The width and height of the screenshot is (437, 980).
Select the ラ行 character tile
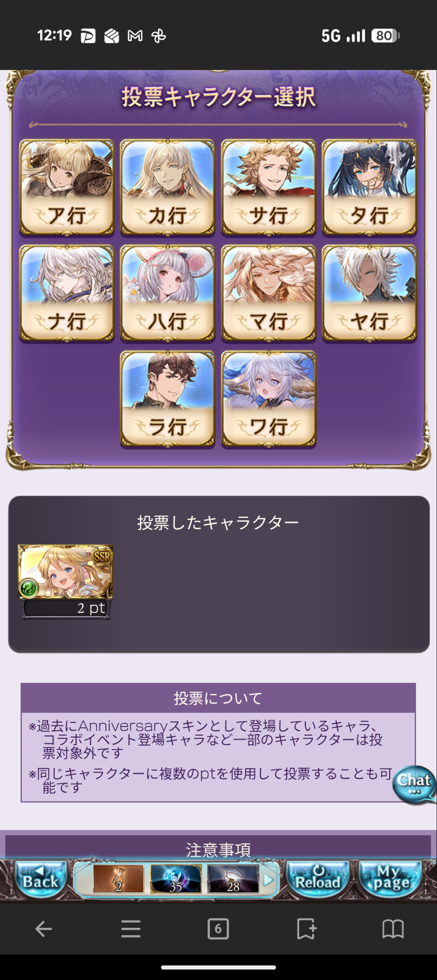(x=167, y=399)
